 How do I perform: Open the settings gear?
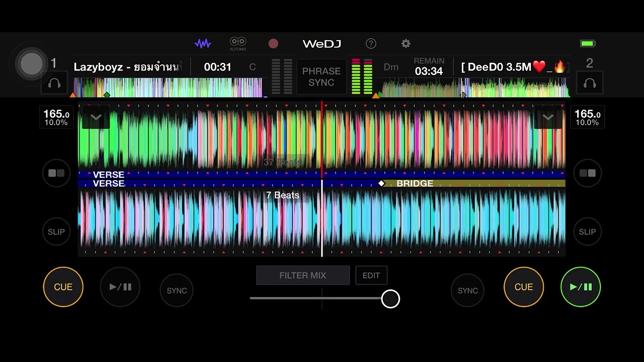coord(406,44)
